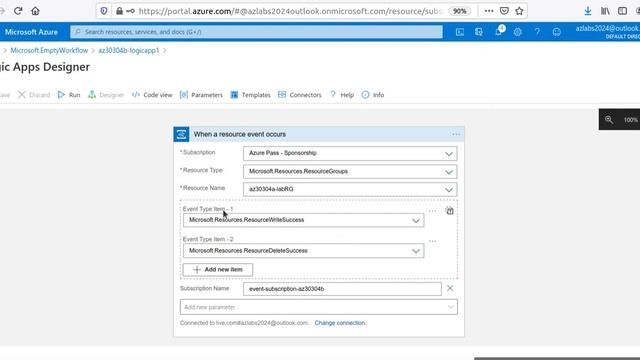The height and width of the screenshot is (360, 640).
Task: Open the Resource Type dropdown
Action: (x=350, y=171)
